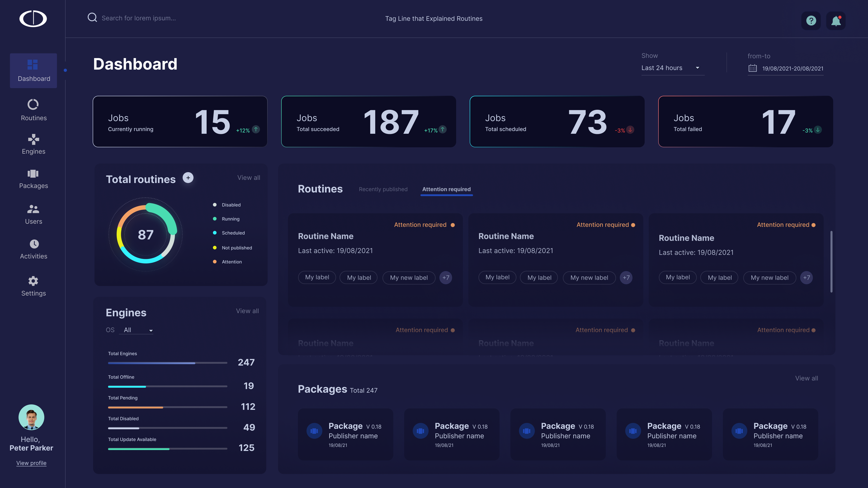Click the second package's blue icon

(420, 431)
